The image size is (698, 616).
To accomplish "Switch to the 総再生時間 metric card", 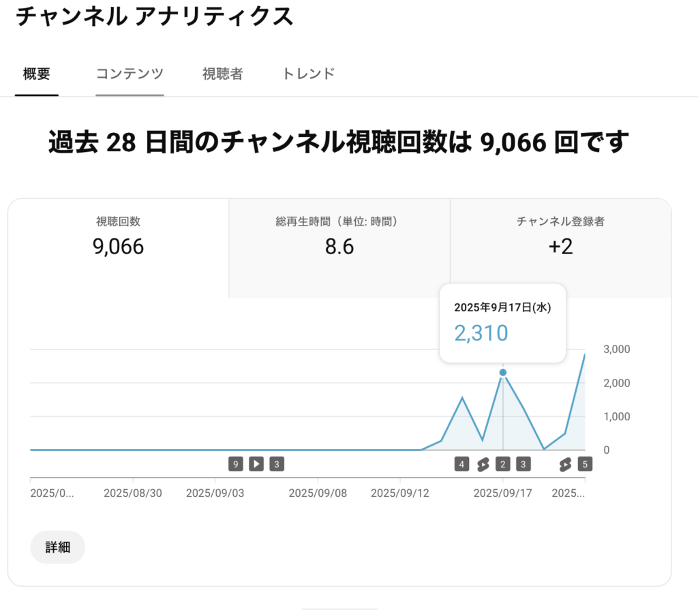I will coord(339,237).
